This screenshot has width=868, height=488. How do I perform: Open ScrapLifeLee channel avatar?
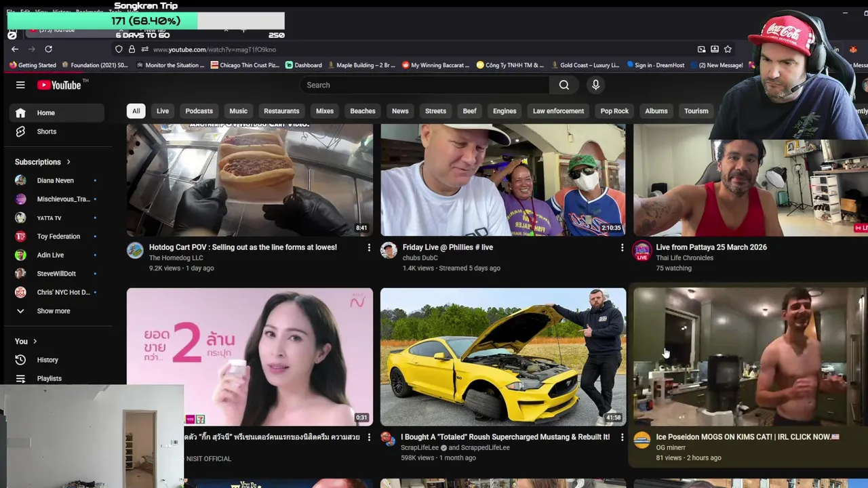(x=389, y=439)
